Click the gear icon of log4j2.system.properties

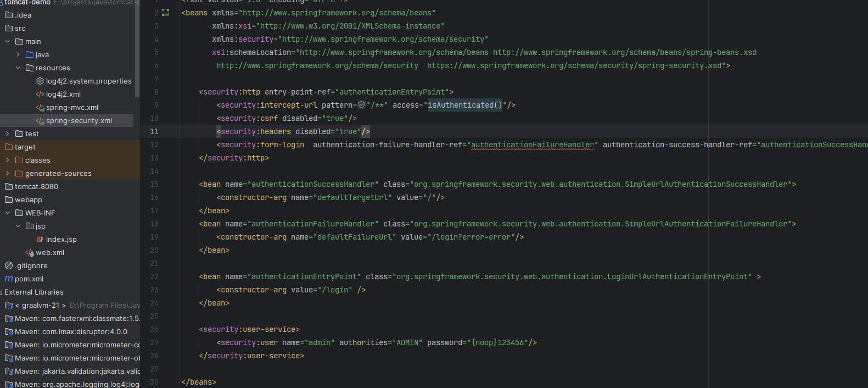(40, 81)
